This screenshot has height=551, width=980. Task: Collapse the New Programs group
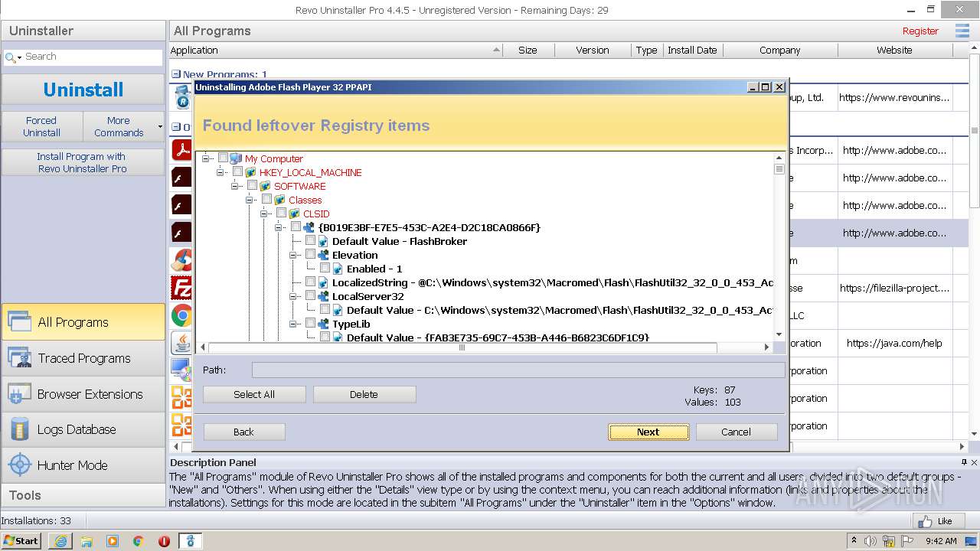(x=176, y=75)
